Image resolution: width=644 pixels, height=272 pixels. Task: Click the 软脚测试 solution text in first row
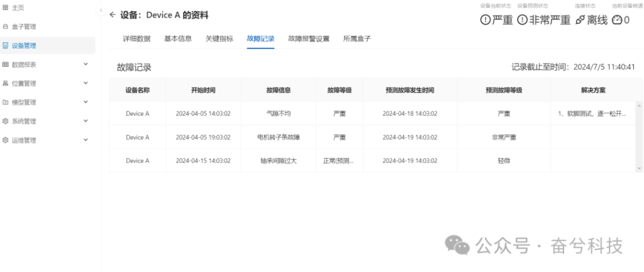tap(592, 114)
